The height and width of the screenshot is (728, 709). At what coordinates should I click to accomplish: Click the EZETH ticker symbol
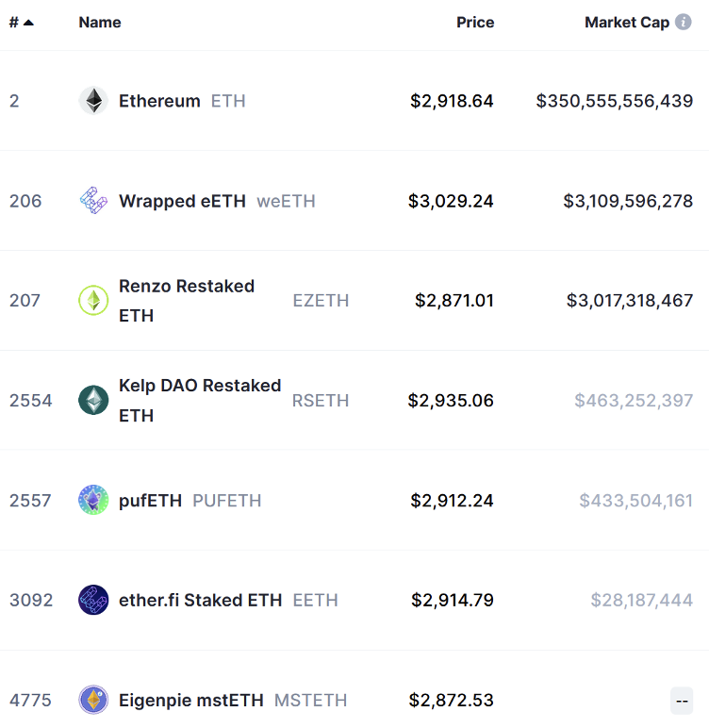click(321, 301)
